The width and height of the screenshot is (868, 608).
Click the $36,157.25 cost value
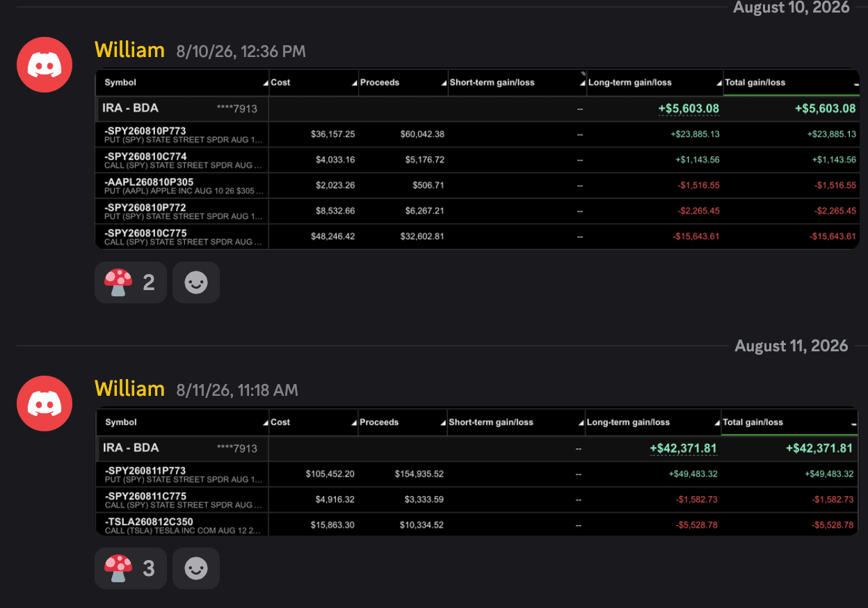tap(333, 134)
